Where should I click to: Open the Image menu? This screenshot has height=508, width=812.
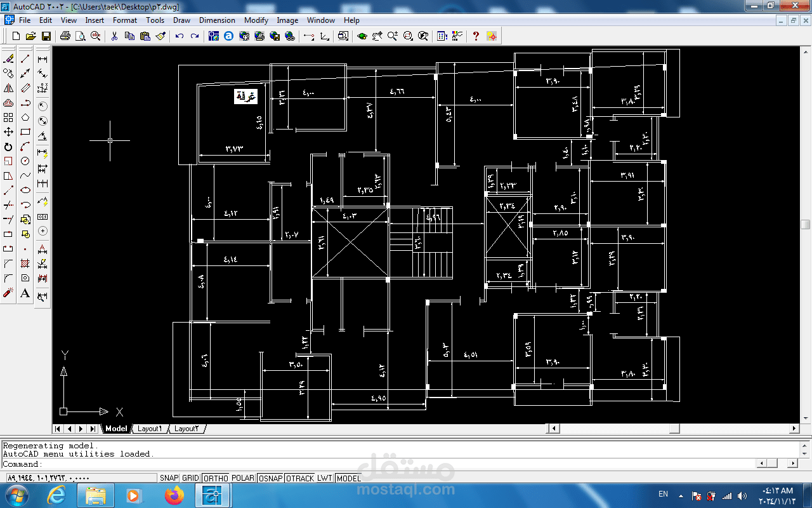[x=287, y=20]
